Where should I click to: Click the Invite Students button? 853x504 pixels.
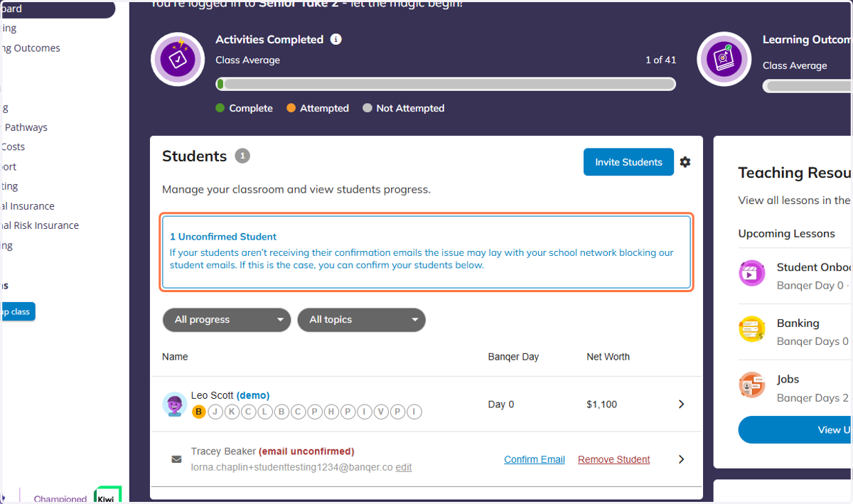628,162
